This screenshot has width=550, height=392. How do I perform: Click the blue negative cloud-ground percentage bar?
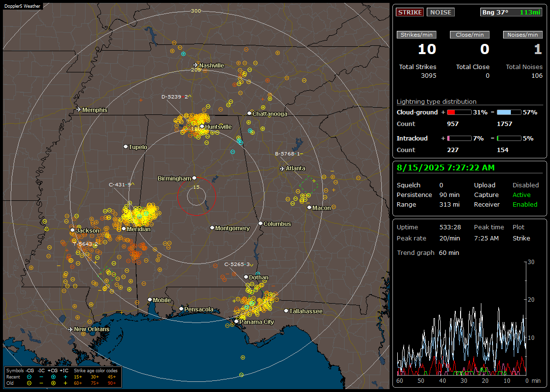pos(509,112)
